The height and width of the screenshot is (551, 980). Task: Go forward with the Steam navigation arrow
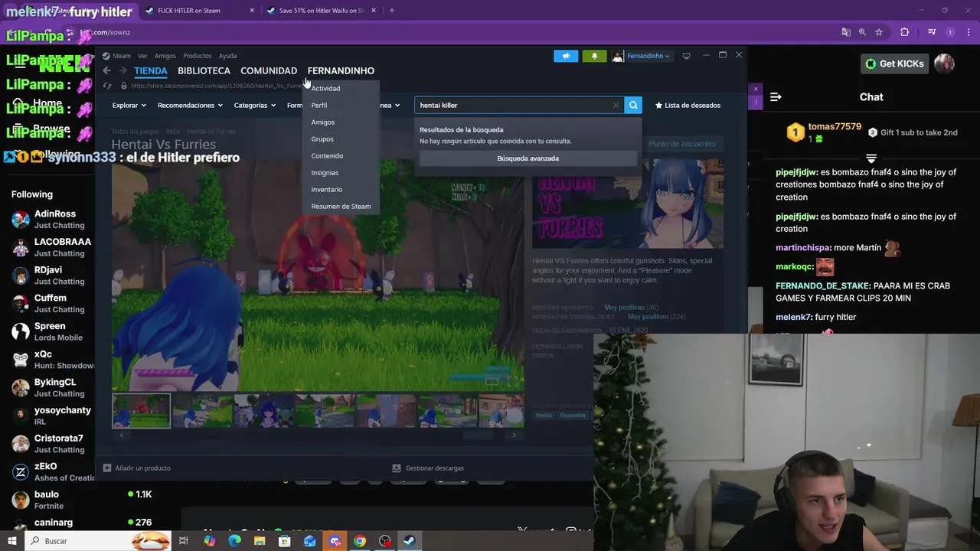[122, 70]
